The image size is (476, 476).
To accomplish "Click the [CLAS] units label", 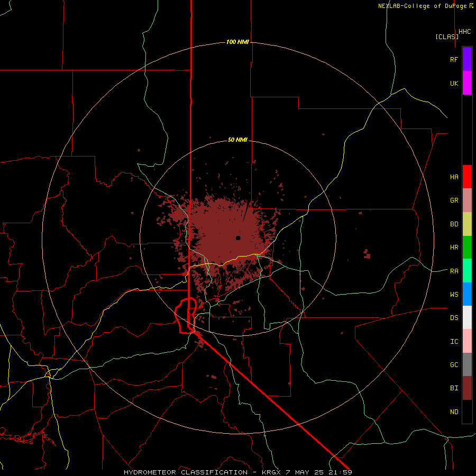I will coord(447,36).
